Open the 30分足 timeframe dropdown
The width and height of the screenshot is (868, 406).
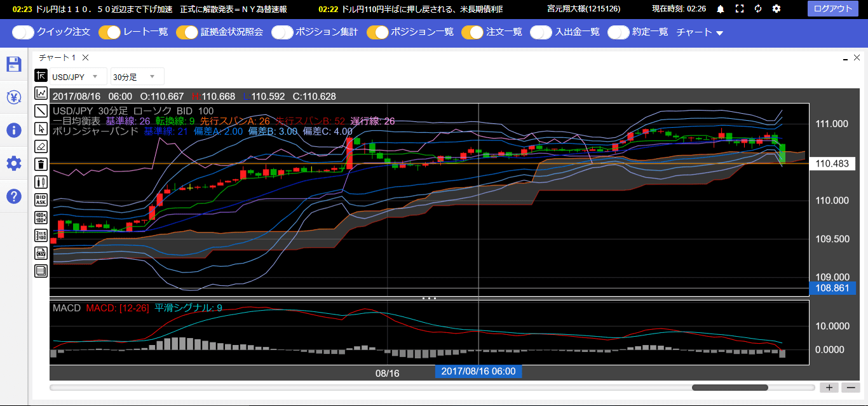tap(137, 76)
